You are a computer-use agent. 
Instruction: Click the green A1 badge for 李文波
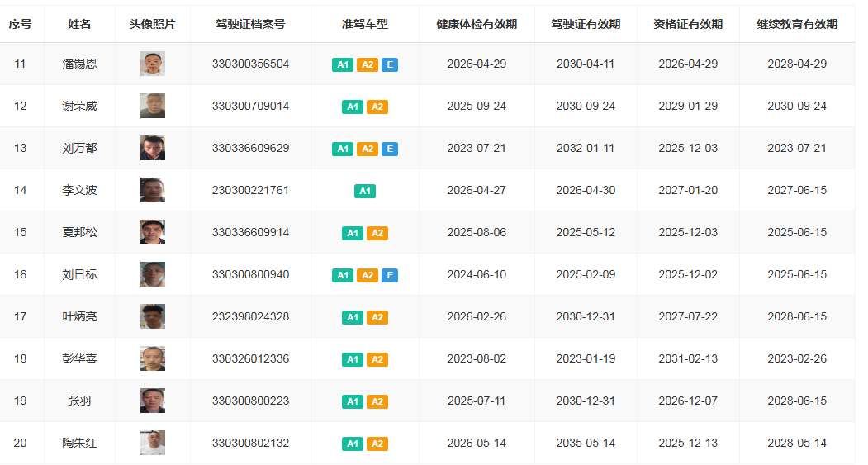[x=365, y=191]
